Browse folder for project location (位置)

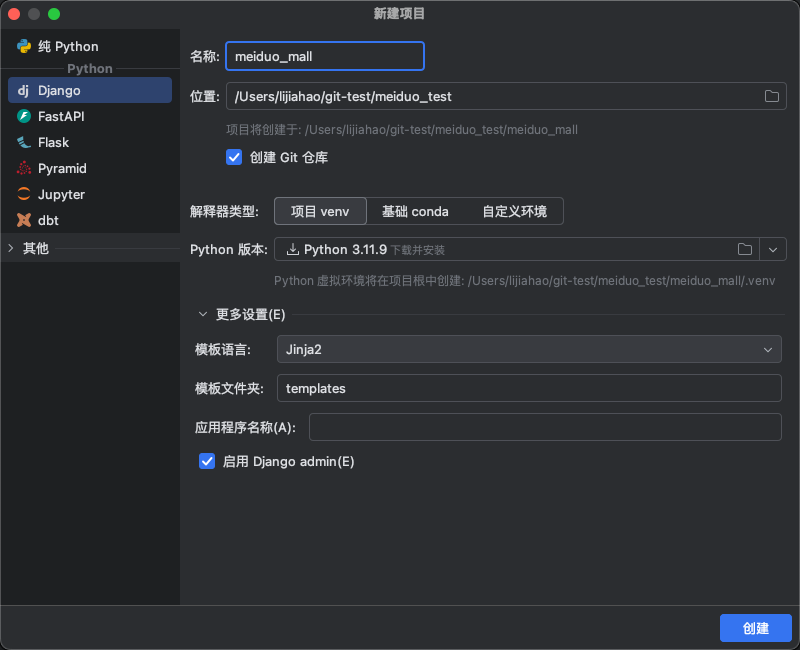click(772, 96)
